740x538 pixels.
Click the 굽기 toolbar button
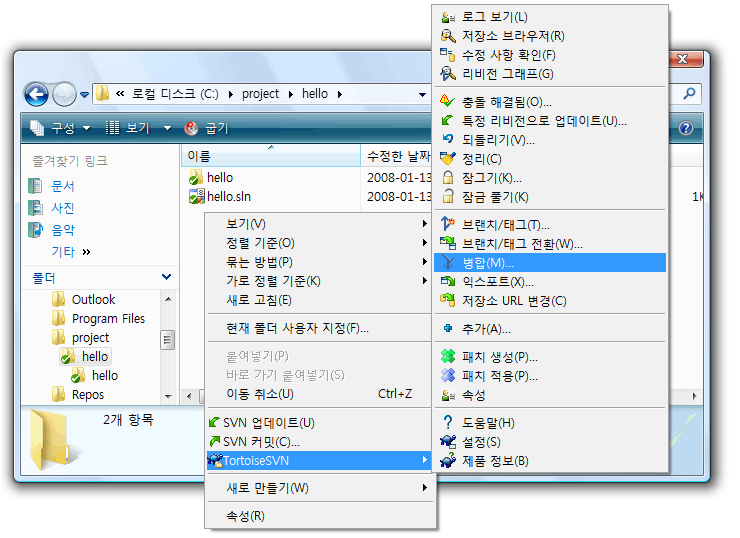coord(207,128)
